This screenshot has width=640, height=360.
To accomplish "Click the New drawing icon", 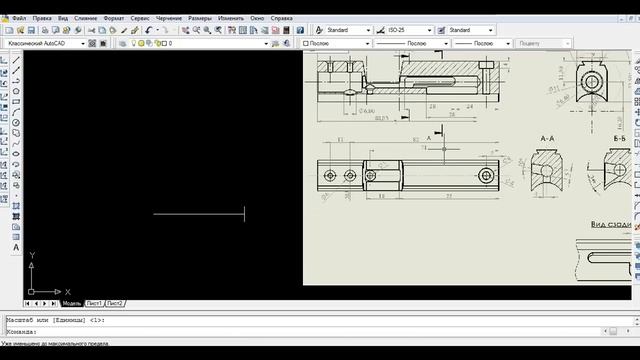I will pyautogui.click(x=9, y=30).
